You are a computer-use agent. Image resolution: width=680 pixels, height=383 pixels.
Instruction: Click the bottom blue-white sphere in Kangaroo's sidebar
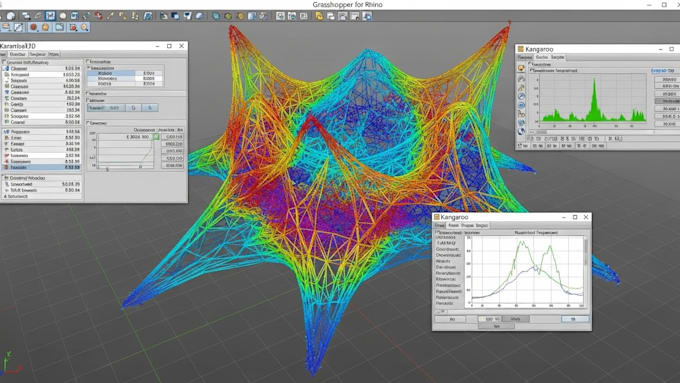[x=521, y=131]
